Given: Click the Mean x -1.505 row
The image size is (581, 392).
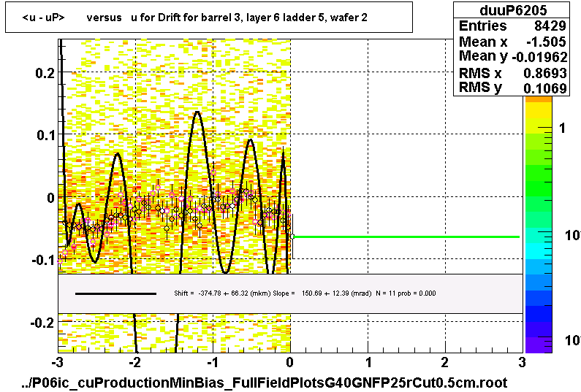Looking at the screenshot, I should point(512,42).
